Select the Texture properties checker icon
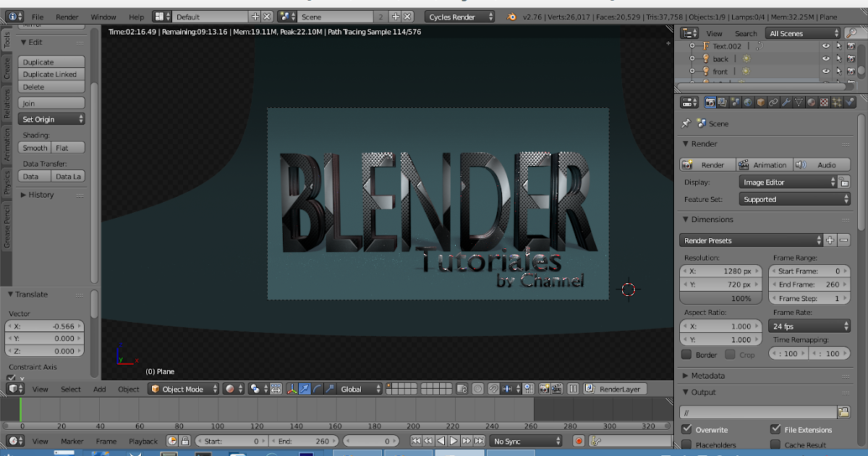The image size is (868, 456). point(824,101)
